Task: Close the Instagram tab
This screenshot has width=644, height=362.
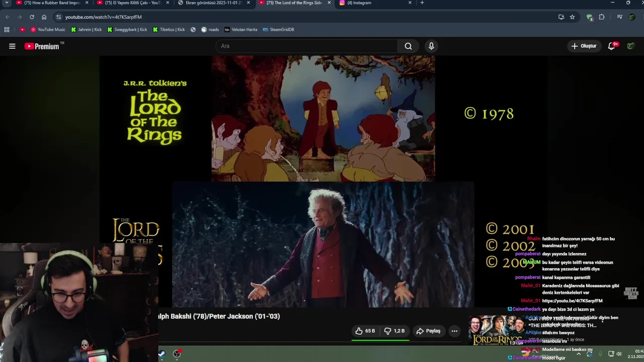Action: pyautogui.click(x=410, y=3)
